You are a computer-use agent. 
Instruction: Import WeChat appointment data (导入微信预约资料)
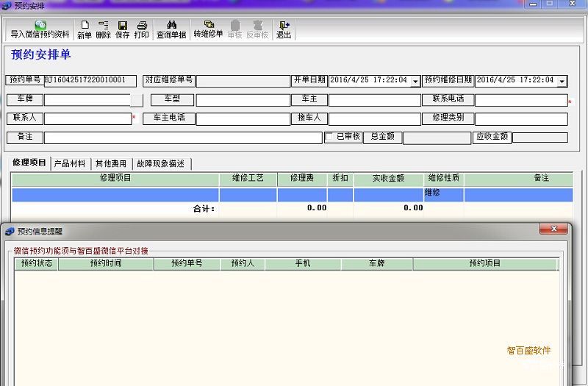tap(40, 29)
